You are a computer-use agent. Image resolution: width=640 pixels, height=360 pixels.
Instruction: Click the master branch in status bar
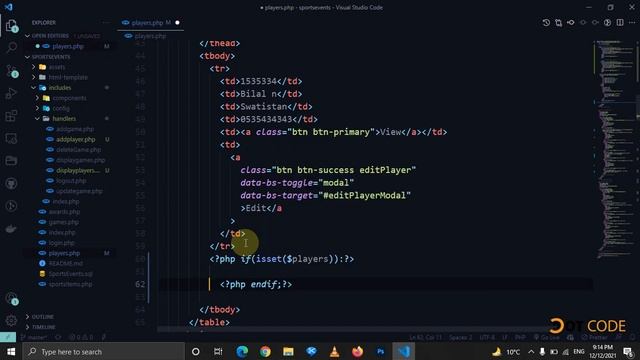click(x=34, y=338)
